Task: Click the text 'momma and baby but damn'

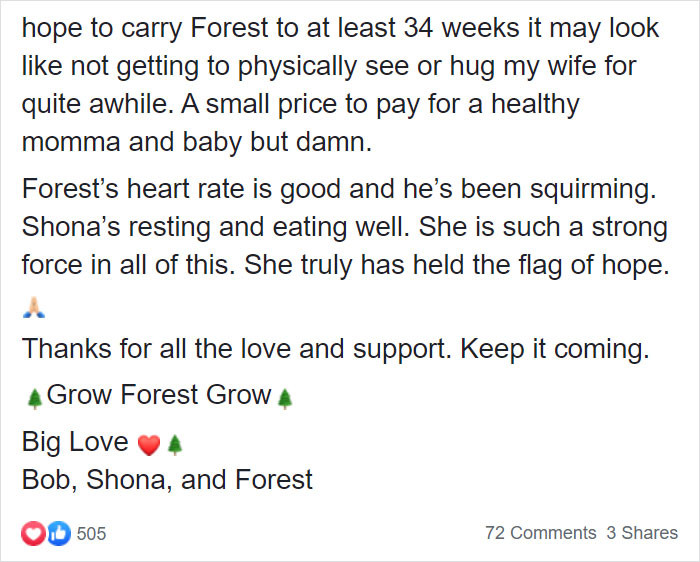Action: [x=196, y=142]
